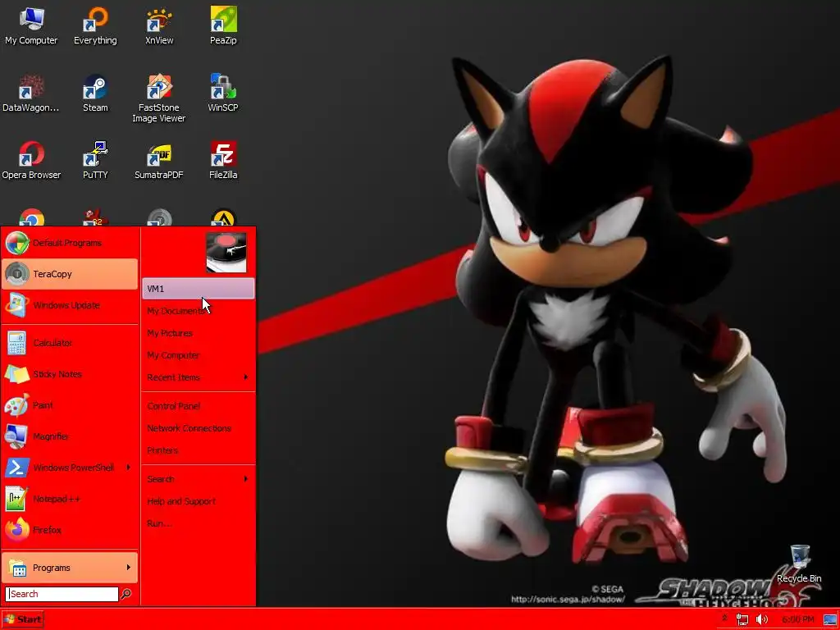The image size is (840, 630).
Task: Click the magnifier search button
Action: [126, 594]
